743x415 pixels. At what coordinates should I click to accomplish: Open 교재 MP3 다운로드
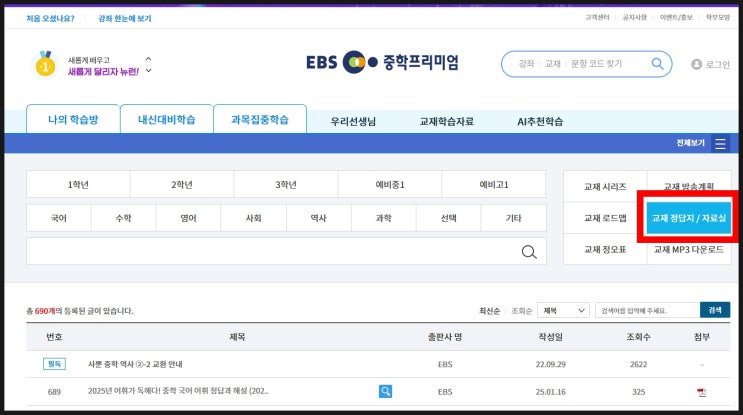click(689, 249)
